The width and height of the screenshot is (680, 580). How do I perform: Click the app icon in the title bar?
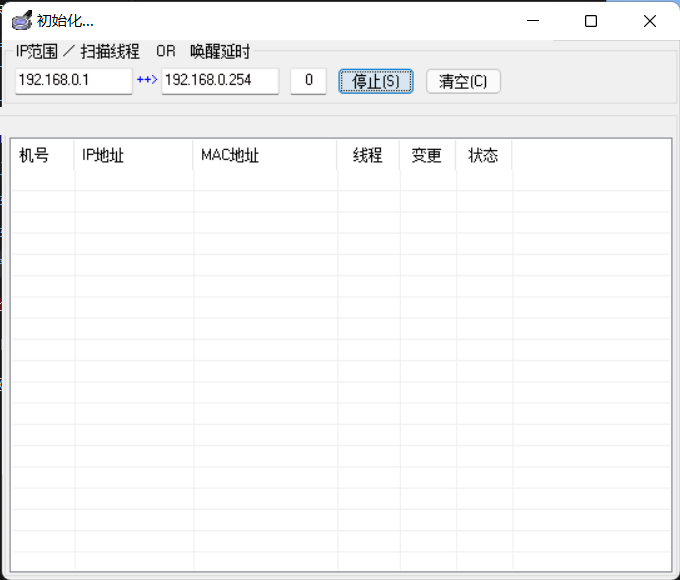point(21,21)
